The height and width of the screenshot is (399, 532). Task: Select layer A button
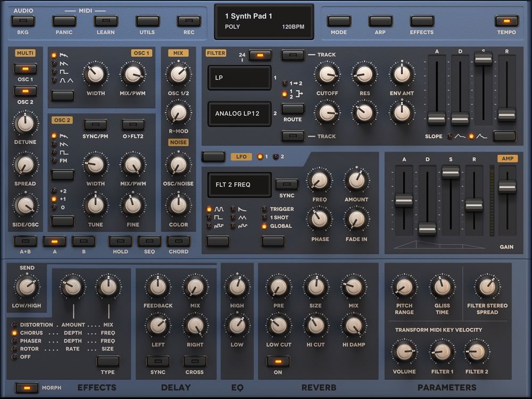55,242
